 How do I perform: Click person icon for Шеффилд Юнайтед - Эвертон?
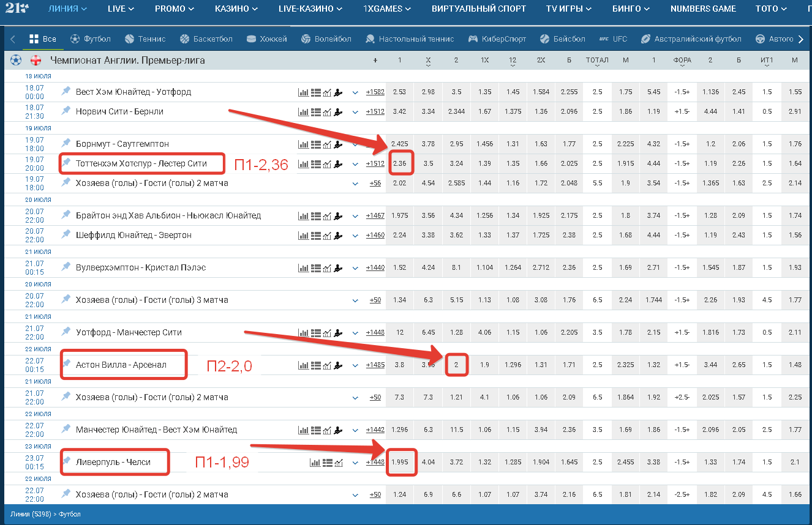(338, 236)
